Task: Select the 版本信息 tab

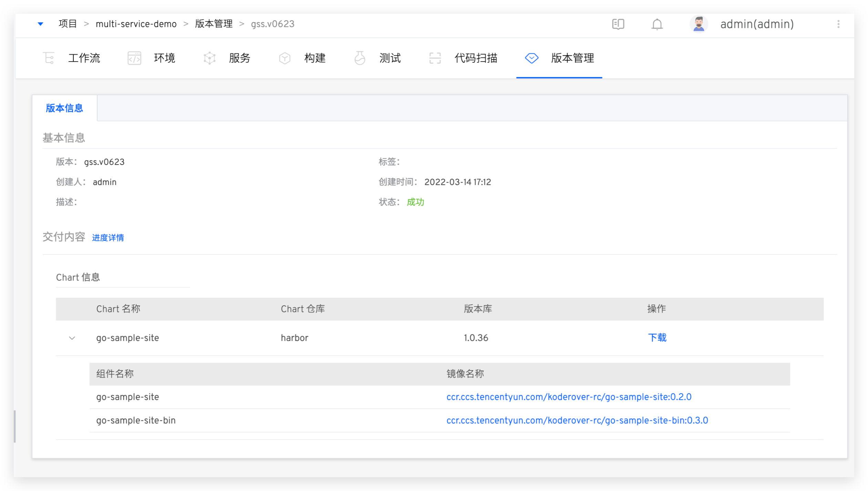Action: 64,108
